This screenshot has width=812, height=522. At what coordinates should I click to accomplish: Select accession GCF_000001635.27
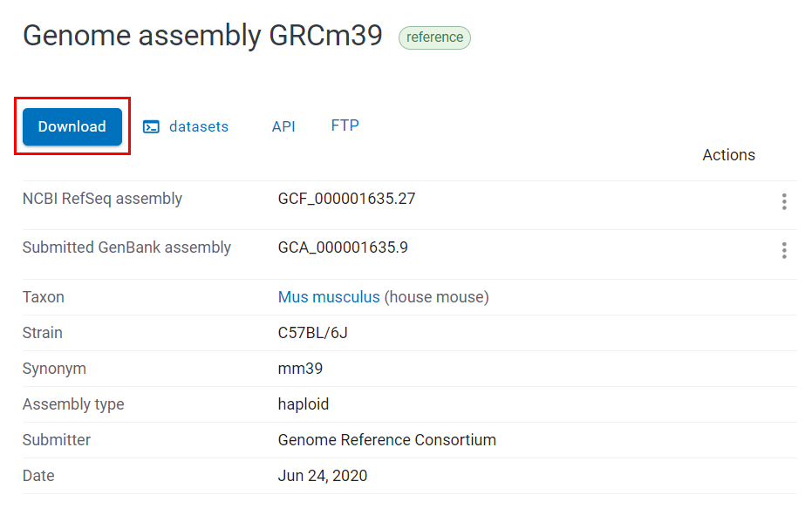click(x=346, y=198)
